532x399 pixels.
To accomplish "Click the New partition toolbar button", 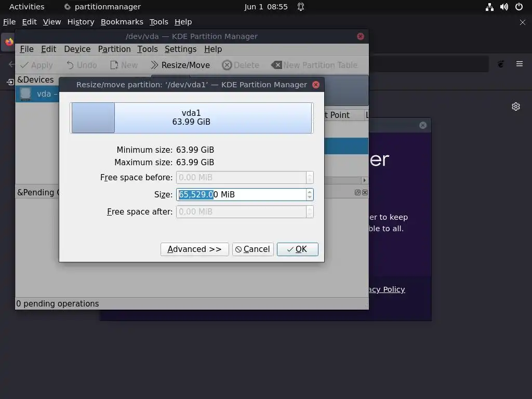I will click(124, 65).
